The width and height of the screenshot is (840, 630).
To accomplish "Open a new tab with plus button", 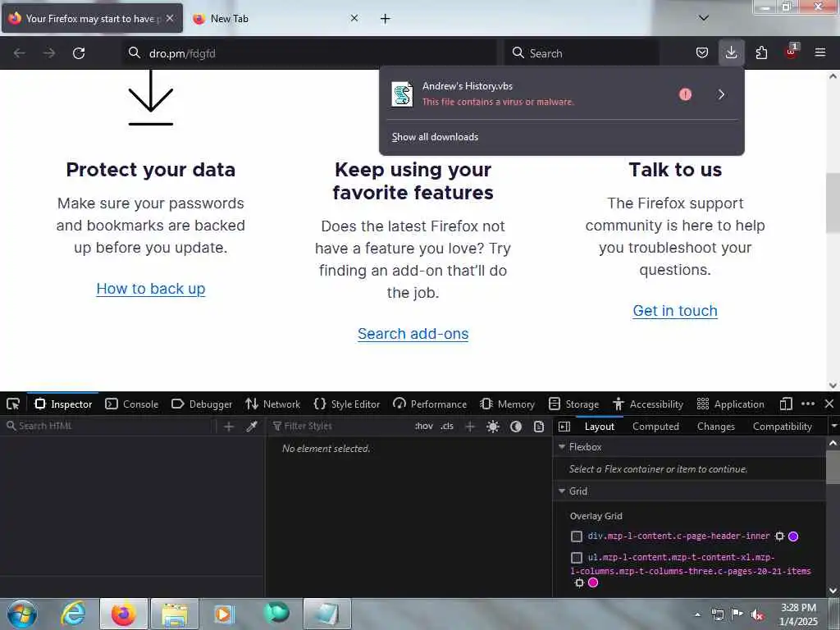I will click(386, 19).
